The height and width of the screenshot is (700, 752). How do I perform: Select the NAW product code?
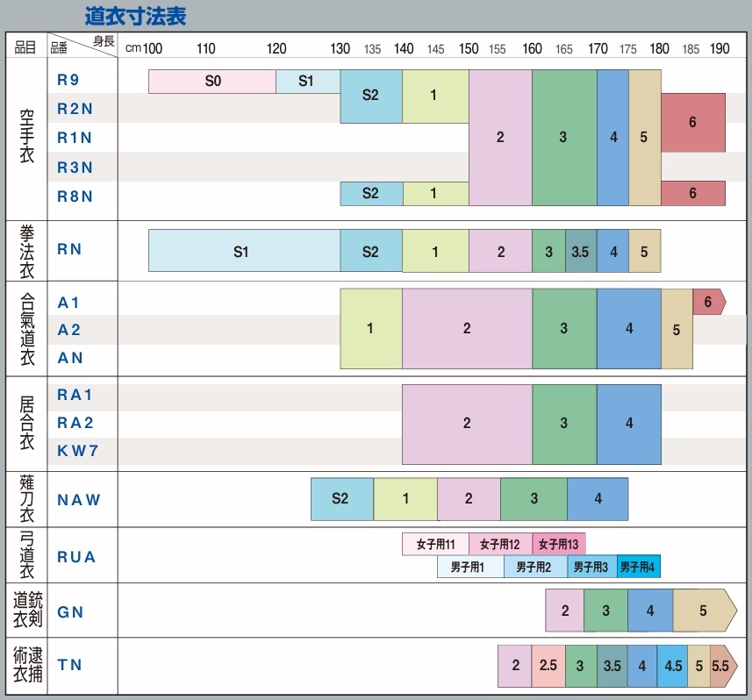click(x=79, y=500)
